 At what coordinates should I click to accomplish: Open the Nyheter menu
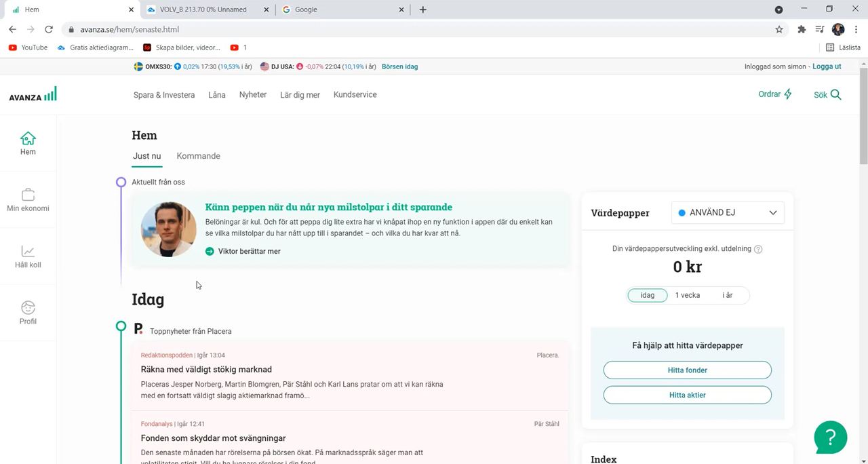pyautogui.click(x=253, y=95)
